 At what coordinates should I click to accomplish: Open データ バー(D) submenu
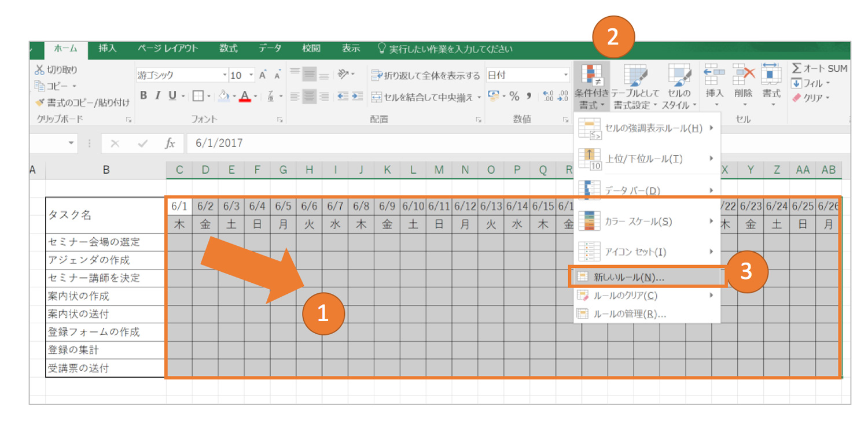(x=647, y=190)
